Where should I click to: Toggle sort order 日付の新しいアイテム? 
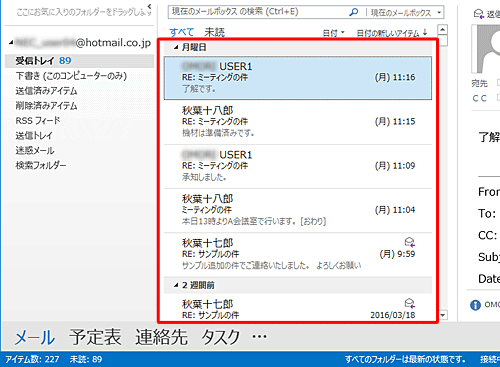[392, 33]
